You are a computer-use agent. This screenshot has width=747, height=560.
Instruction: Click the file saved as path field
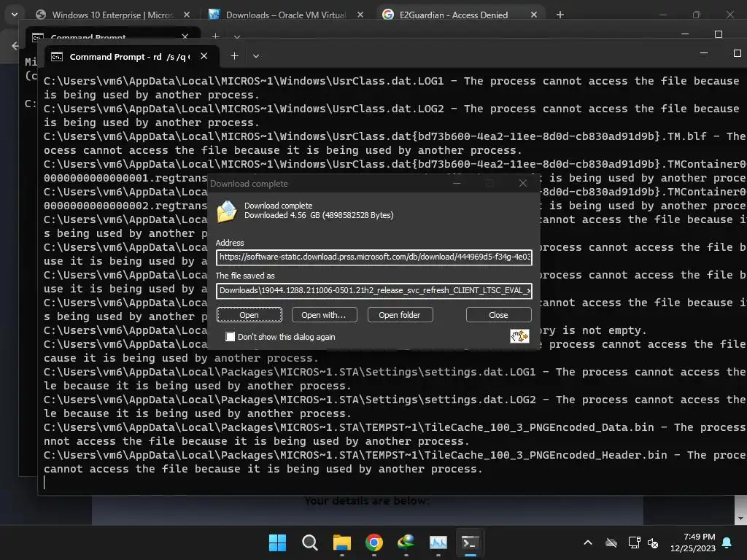point(374,290)
